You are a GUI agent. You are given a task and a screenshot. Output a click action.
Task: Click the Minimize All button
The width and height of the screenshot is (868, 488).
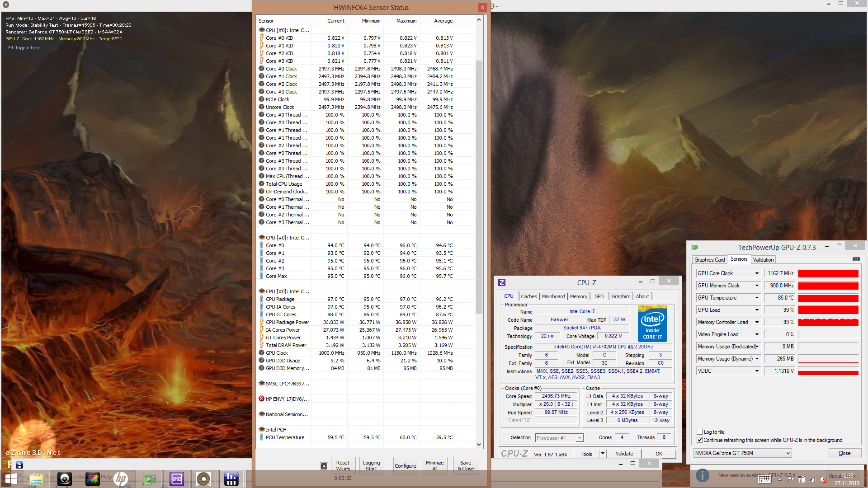pyautogui.click(x=434, y=465)
